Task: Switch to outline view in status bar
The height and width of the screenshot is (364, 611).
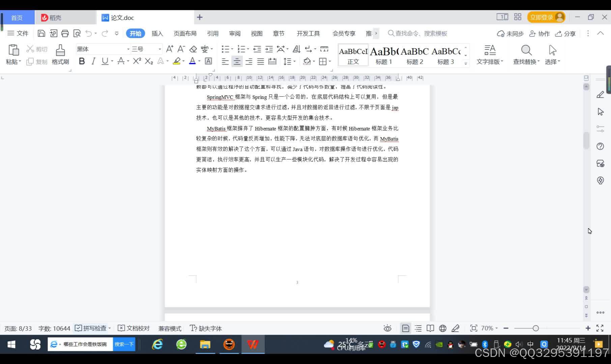Action: click(418, 328)
